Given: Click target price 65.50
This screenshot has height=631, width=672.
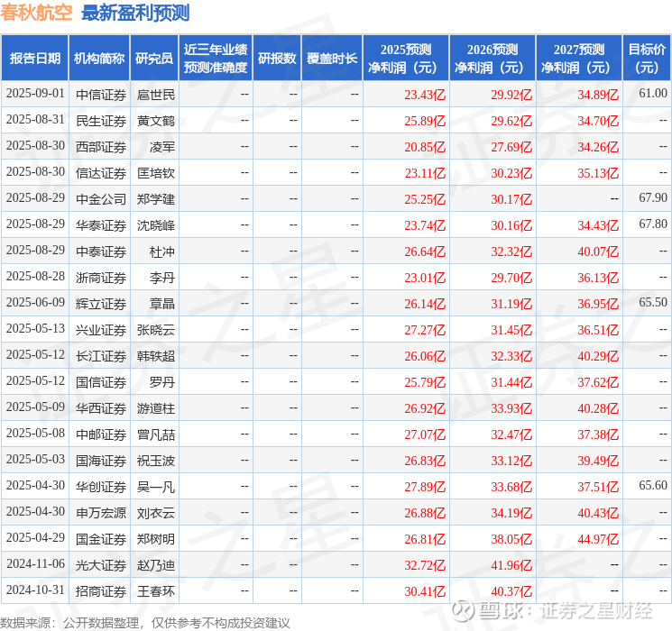Looking at the screenshot, I should [653, 303].
